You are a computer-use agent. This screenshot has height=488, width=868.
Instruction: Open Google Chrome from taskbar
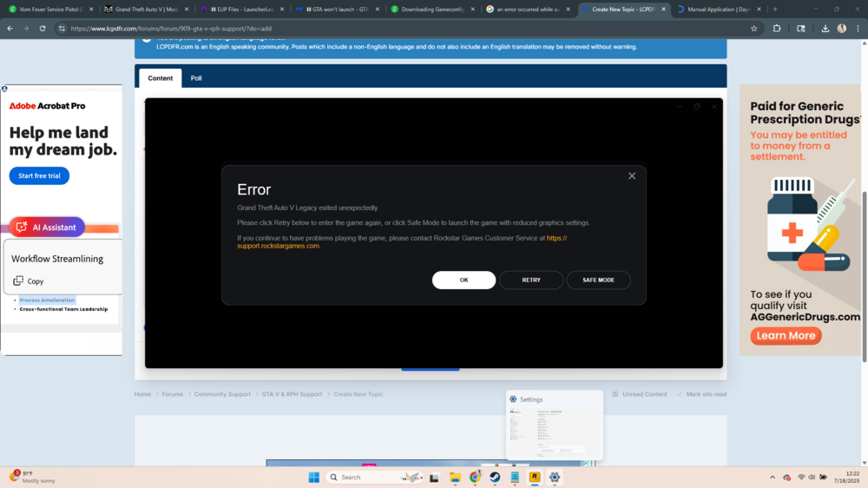(475, 477)
